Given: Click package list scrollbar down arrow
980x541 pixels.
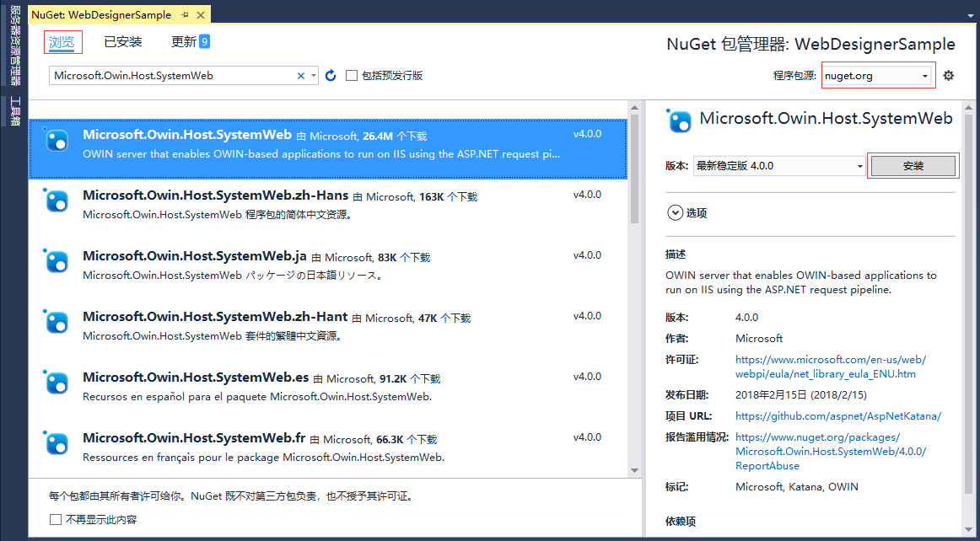Looking at the screenshot, I should click(x=634, y=469).
